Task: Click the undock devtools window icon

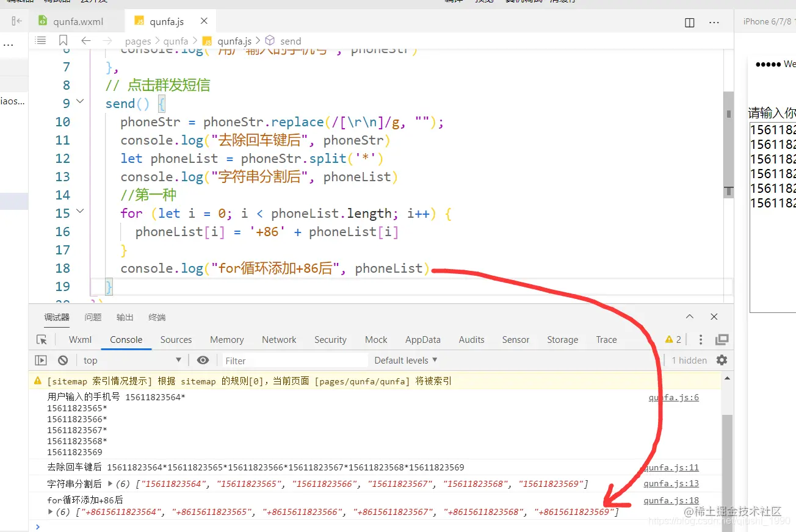Action: (722, 340)
